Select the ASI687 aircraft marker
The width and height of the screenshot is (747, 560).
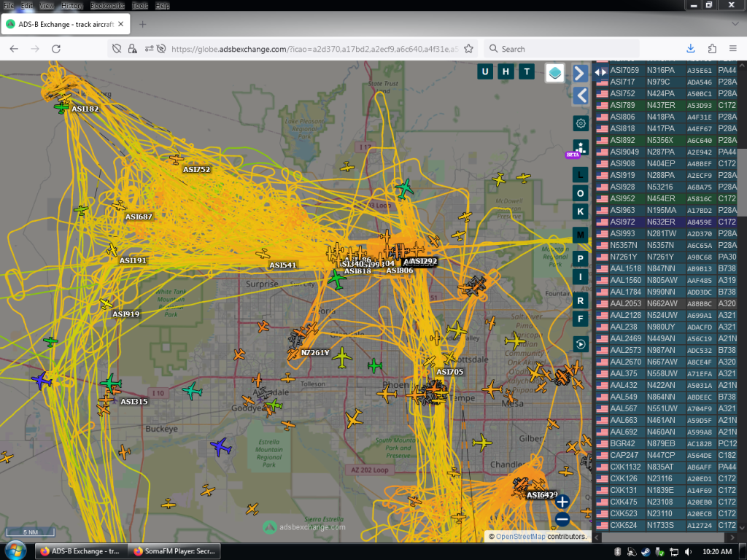click(x=119, y=206)
